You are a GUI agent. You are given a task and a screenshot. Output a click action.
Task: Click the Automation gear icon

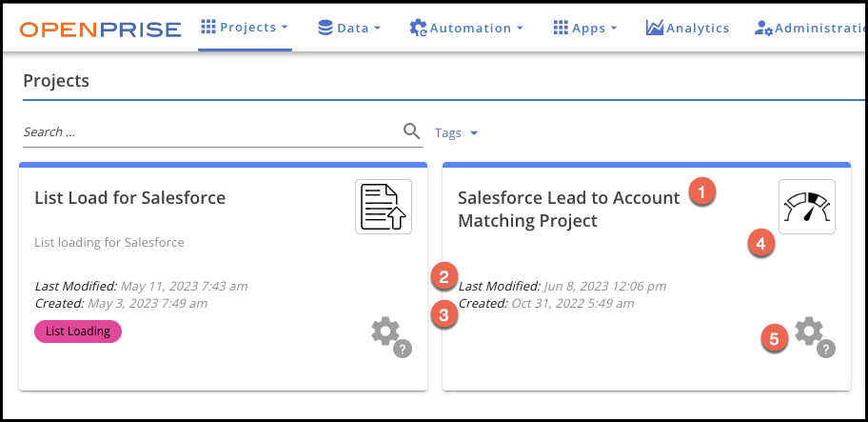418,28
